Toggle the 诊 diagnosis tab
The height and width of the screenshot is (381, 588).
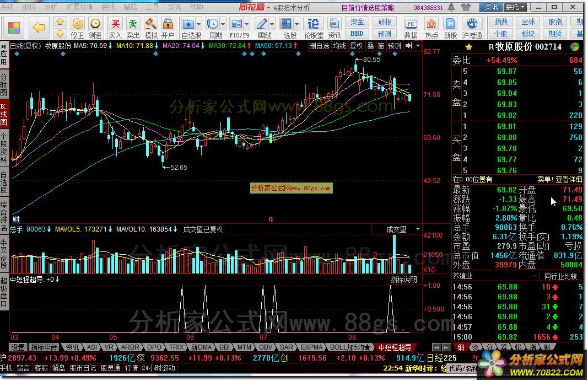coord(475,347)
